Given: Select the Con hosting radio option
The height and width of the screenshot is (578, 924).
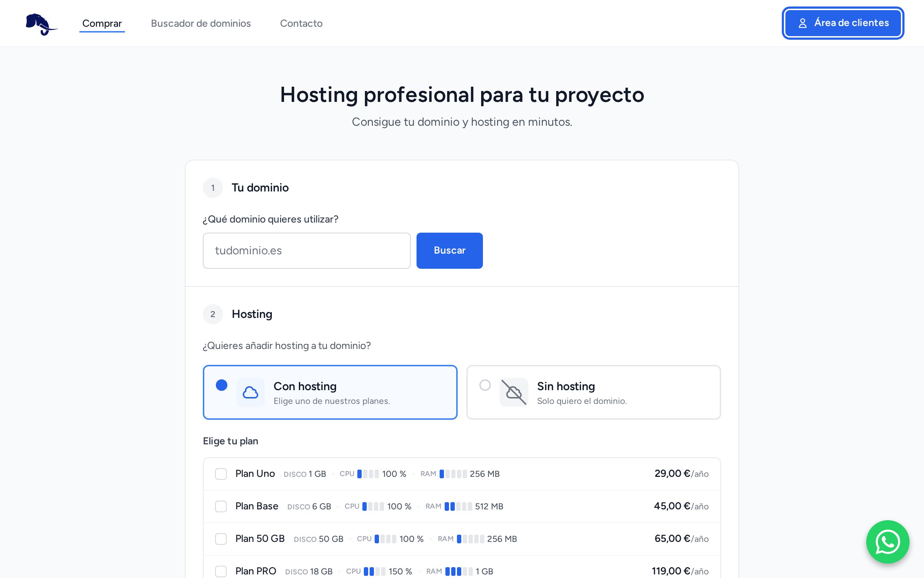Looking at the screenshot, I should coord(222,385).
